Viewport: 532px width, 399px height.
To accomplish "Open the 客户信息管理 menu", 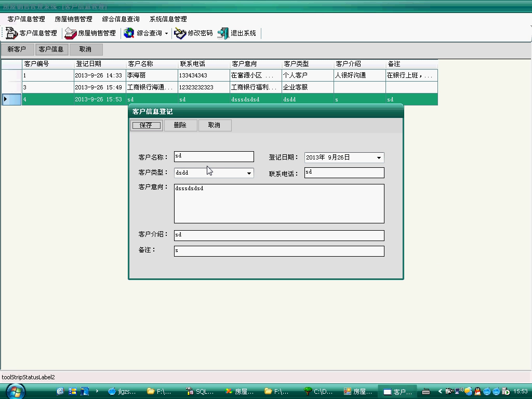I will pyautogui.click(x=26, y=19).
